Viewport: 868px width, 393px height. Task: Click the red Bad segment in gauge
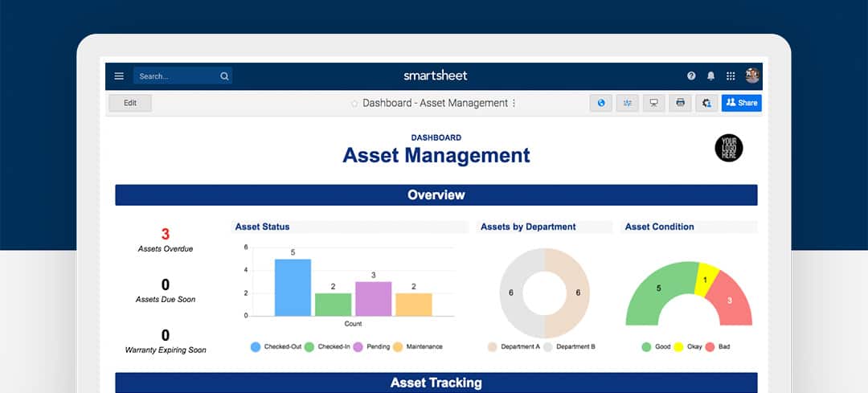pyautogui.click(x=730, y=301)
